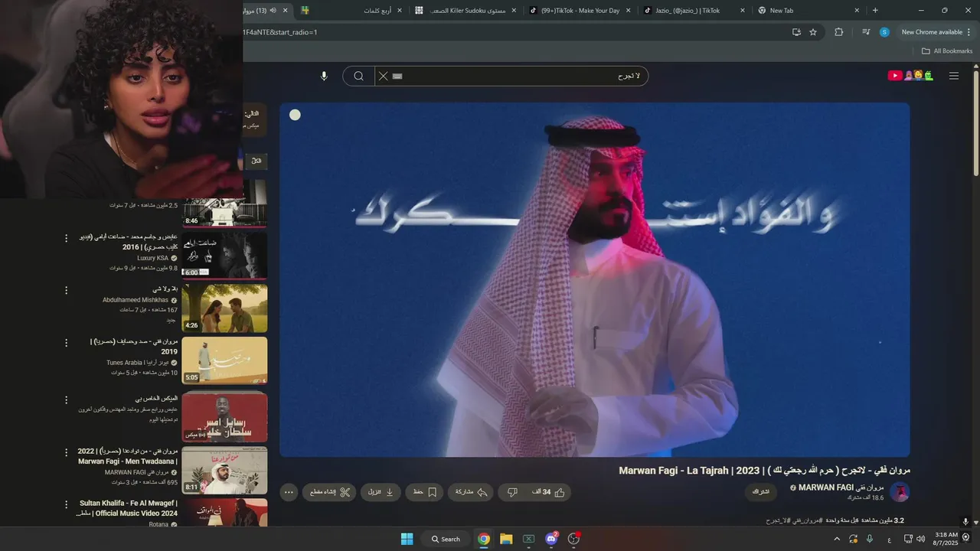Click the main video player to pause
This screenshot has height=551, width=980.
pos(595,280)
